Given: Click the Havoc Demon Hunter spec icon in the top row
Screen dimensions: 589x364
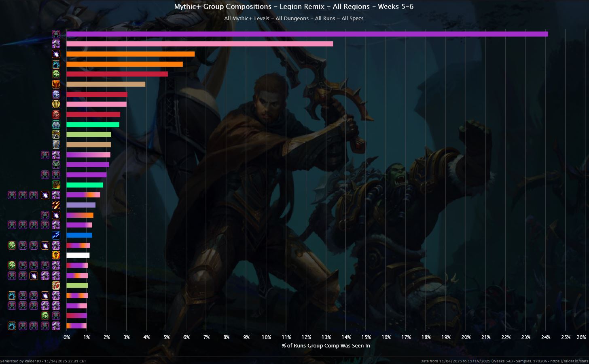Looking at the screenshot, I should coord(56,34).
